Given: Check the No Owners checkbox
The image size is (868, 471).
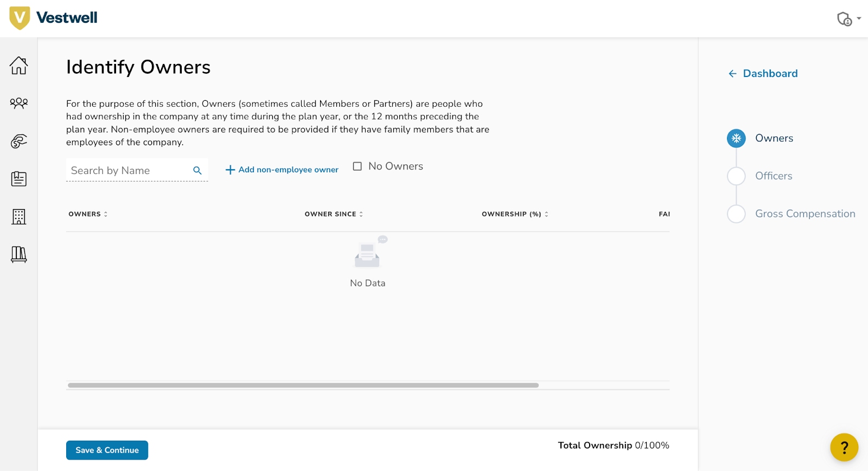Looking at the screenshot, I should pos(358,166).
